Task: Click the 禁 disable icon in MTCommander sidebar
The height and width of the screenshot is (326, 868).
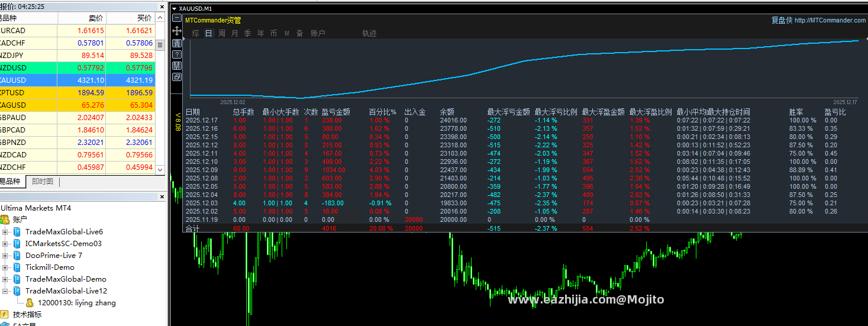Action: click(177, 66)
